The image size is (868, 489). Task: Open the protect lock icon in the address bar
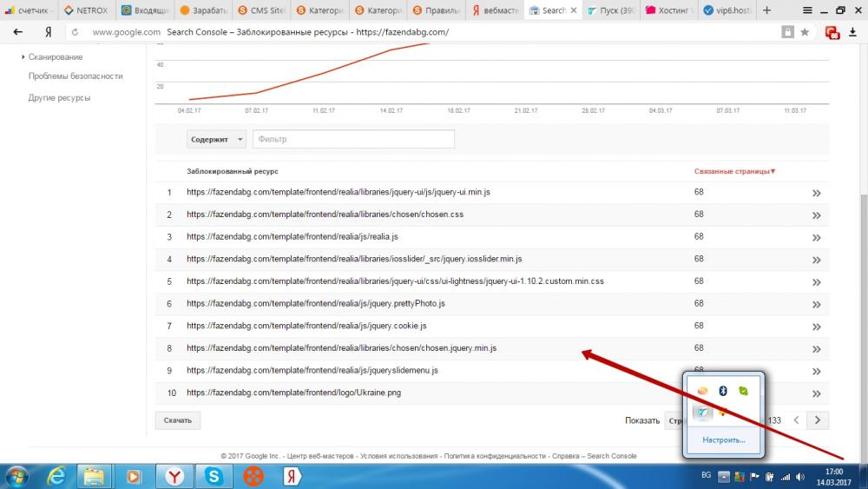pyautogui.click(x=787, y=32)
